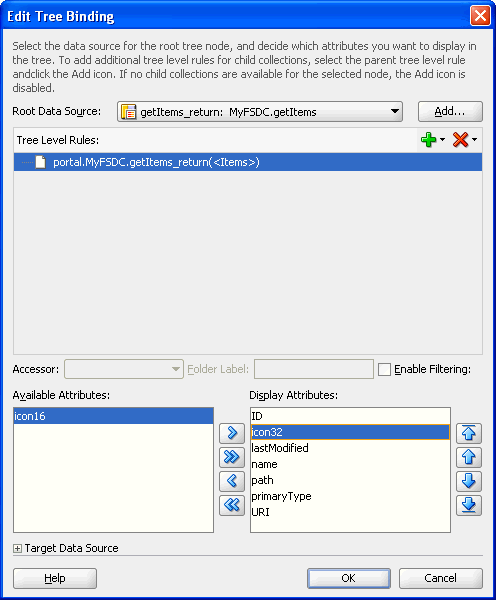Open dropdown arrow next to Add Rule icon
Screen dimensions: 496x600
[442, 140]
